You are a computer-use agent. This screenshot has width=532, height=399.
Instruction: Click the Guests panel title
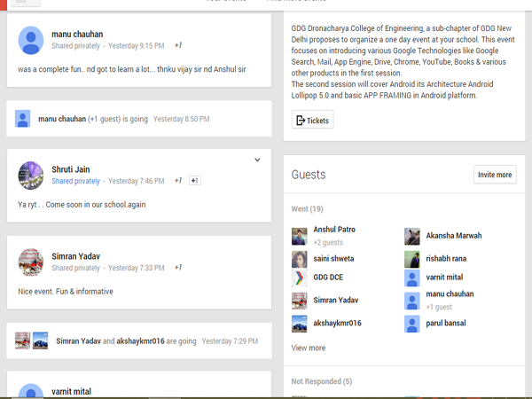pyautogui.click(x=309, y=175)
